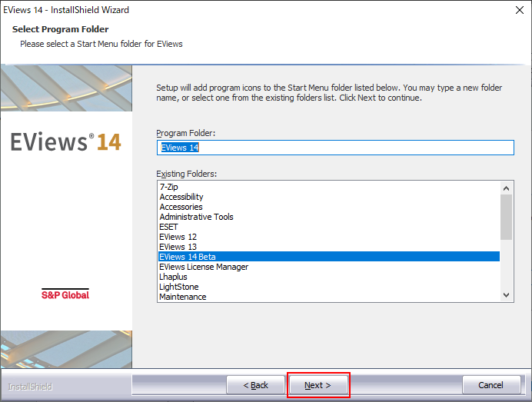This screenshot has width=532, height=402.
Task: Select Administrative Tools folder
Action: pos(329,217)
